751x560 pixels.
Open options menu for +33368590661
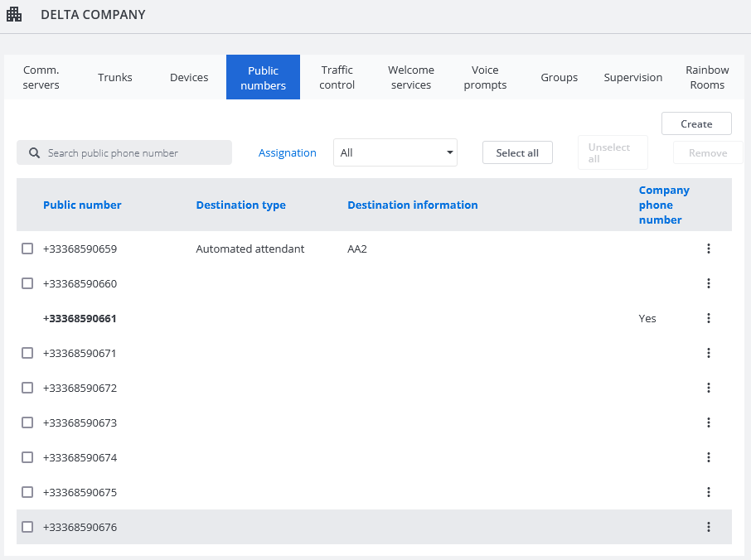coord(709,318)
